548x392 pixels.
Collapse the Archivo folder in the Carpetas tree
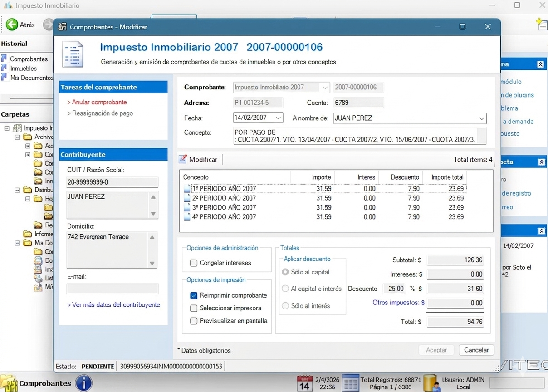point(17,137)
